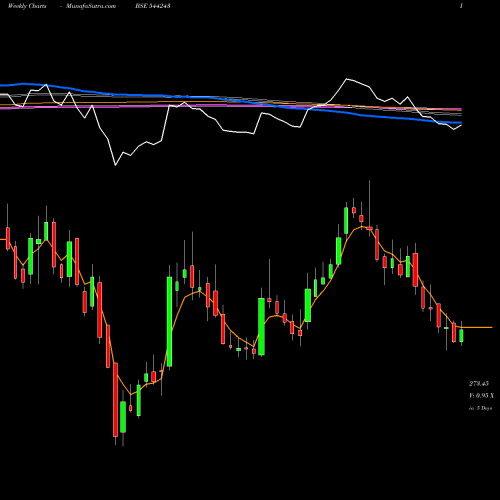Click the 'V: 0.95 X' volume text
Screen dimensions: 500x500
pos(481,396)
